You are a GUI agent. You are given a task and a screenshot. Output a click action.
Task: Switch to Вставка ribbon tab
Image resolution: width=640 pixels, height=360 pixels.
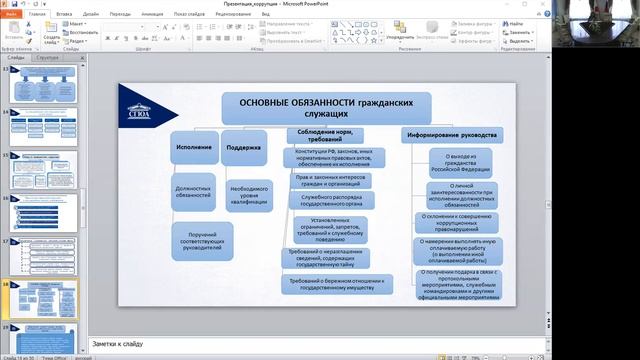click(64, 14)
